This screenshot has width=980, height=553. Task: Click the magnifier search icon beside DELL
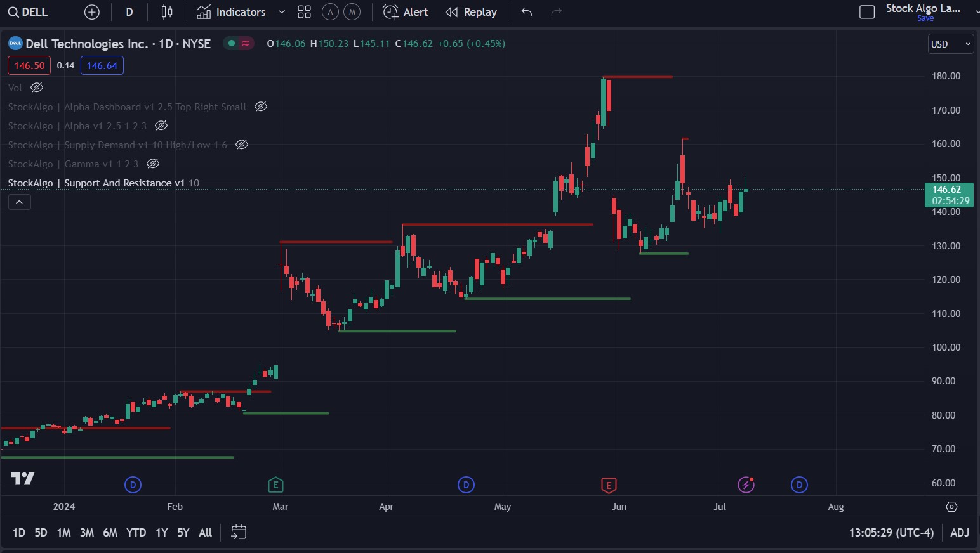[x=13, y=12]
